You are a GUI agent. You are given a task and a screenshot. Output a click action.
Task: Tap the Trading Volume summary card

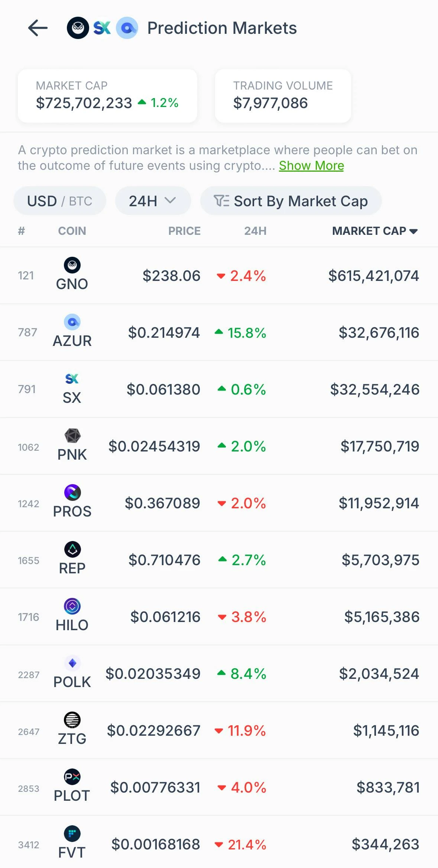point(283,95)
